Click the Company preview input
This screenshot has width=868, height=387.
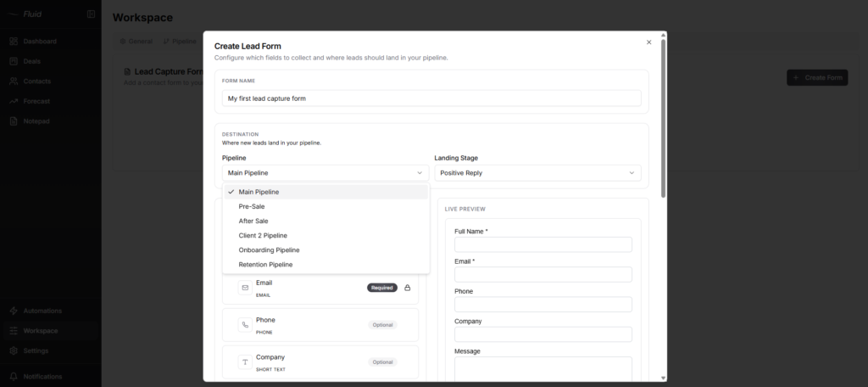tap(543, 334)
